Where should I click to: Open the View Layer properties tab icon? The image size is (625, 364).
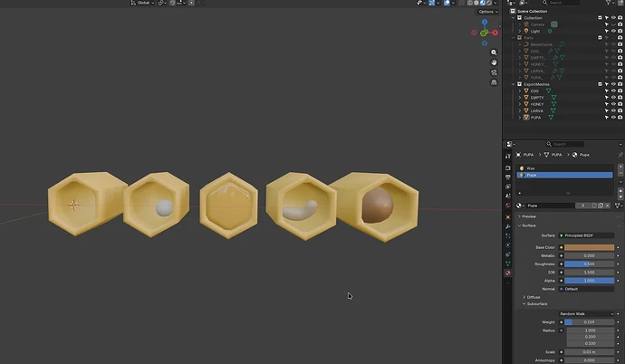tap(508, 187)
